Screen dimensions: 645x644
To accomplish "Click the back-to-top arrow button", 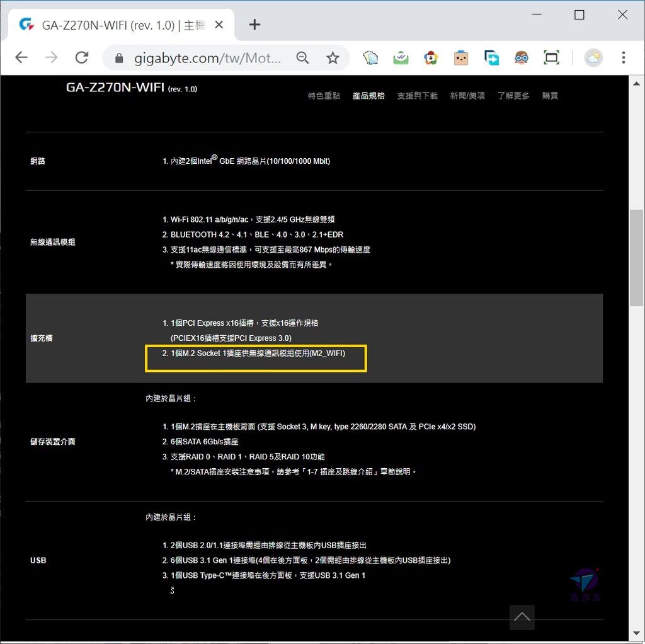I will pos(522,617).
